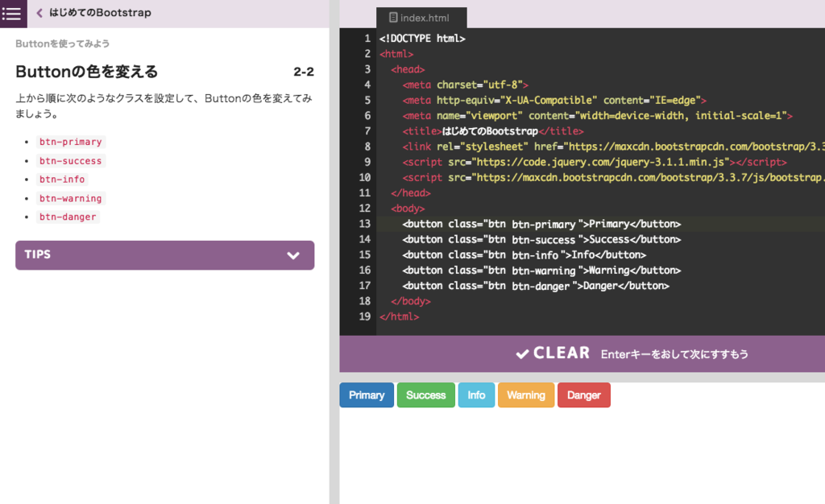Click the chevron on the TIPS bar
Image resolution: width=825 pixels, height=504 pixels.
[x=293, y=254]
